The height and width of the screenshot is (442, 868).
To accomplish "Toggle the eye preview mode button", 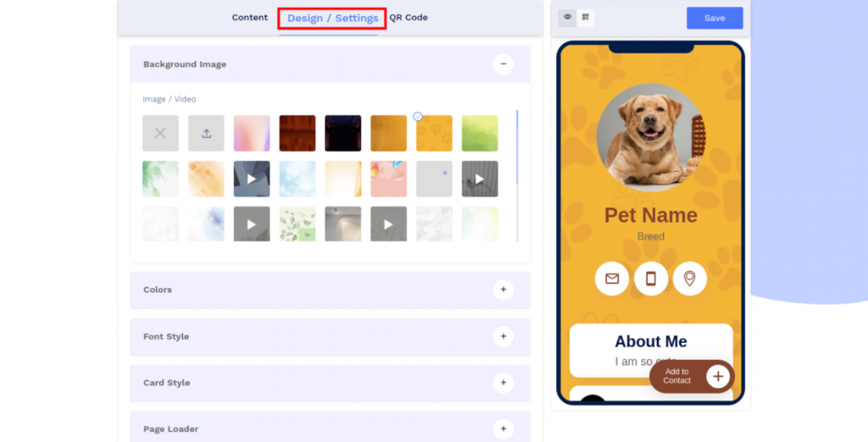I will [567, 18].
